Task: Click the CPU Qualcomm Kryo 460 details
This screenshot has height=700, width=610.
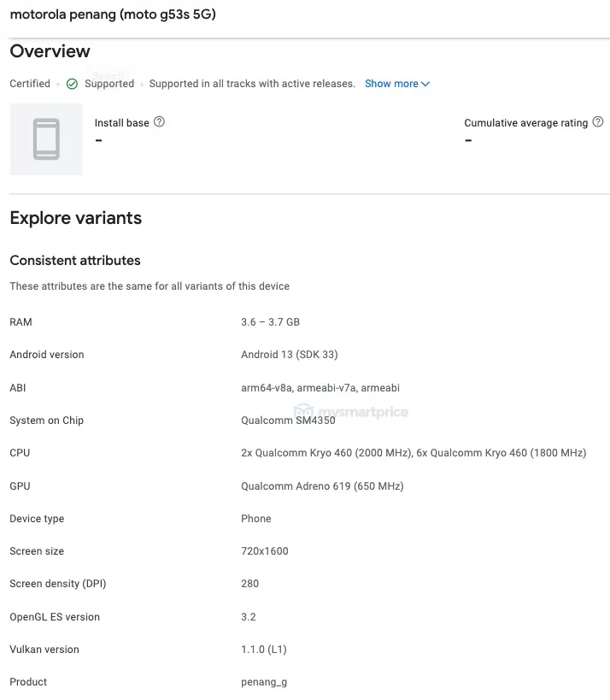Action: (x=414, y=453)
